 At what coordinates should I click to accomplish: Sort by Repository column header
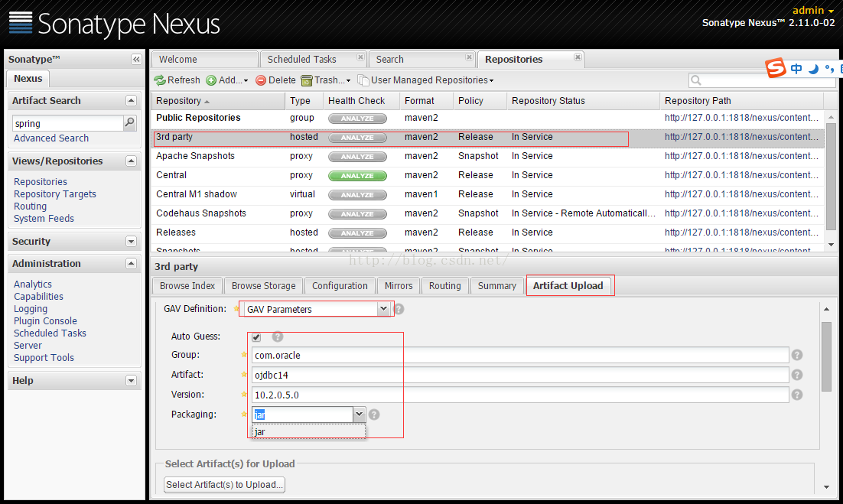[218, 101]
